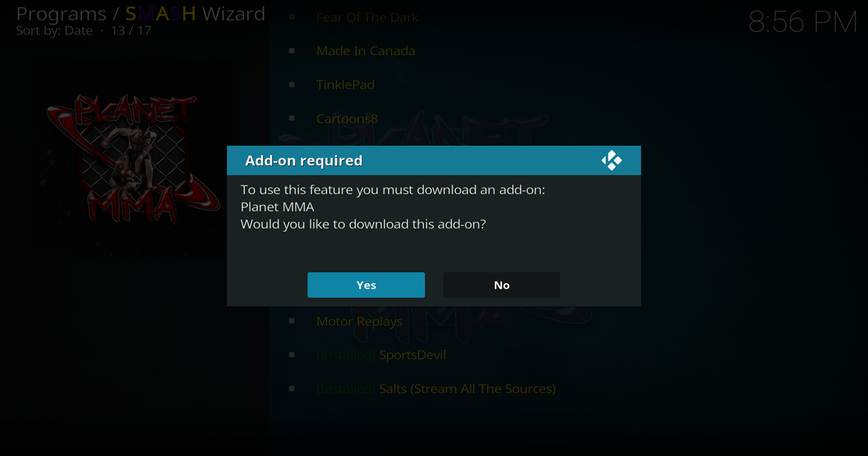The width and height of the screenshot is (868, 456).
Task: Select Salts (Stream All The Sources)
Action: (436, 389)
